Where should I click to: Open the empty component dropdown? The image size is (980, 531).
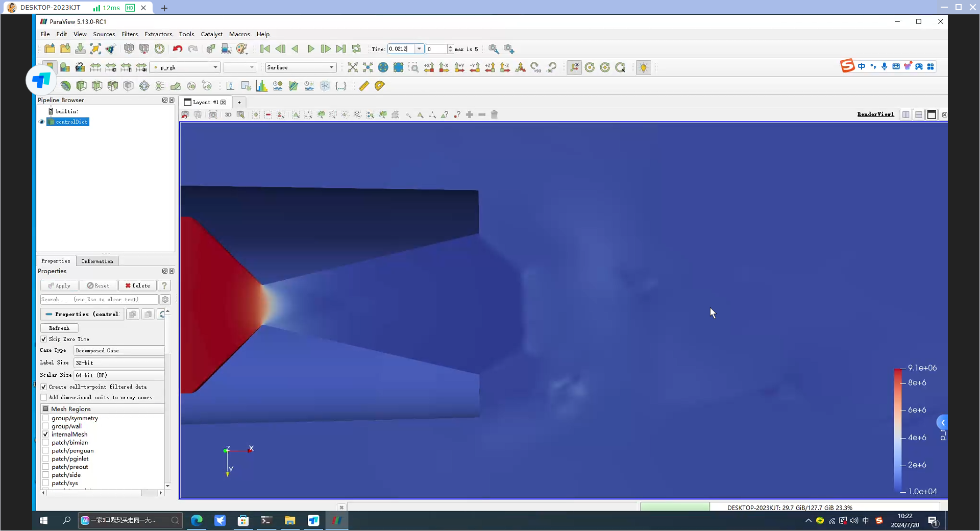(239, 67)
